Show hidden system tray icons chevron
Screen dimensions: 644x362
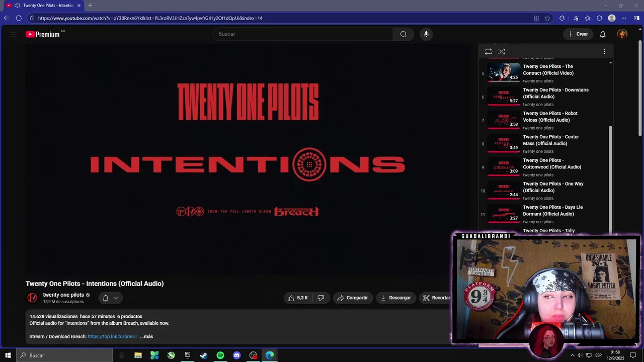[572, 355]
